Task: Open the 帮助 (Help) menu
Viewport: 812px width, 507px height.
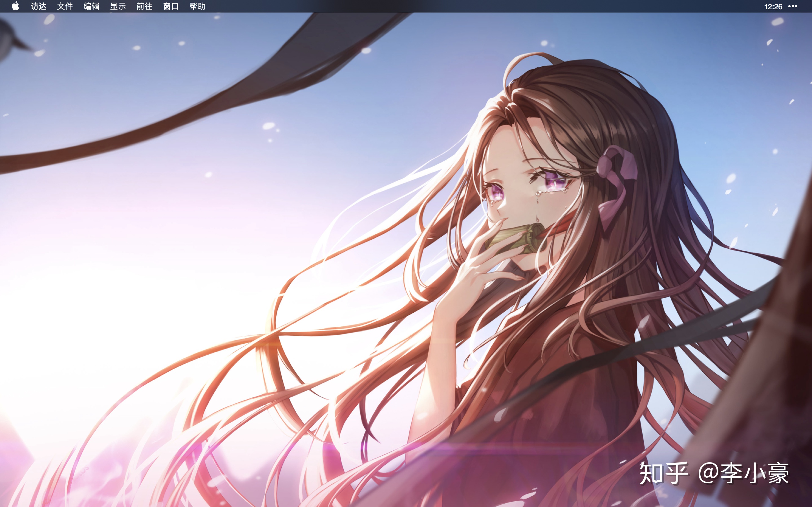Action: pos(197,6)
